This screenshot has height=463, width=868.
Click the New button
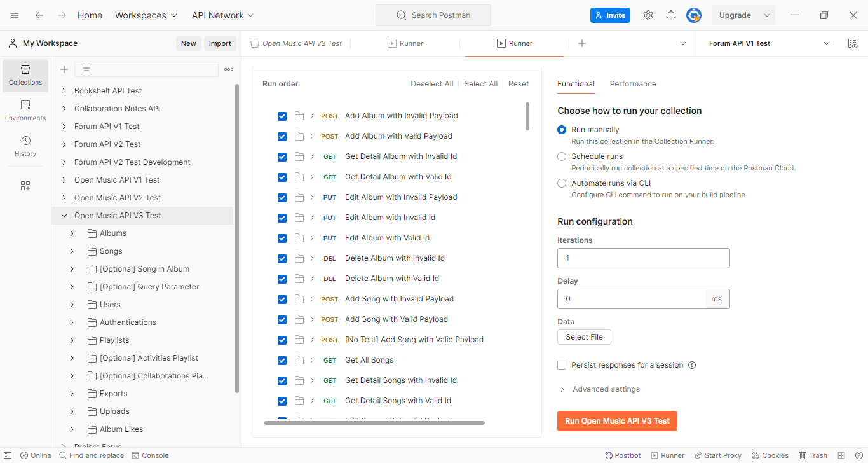[189, 43]
